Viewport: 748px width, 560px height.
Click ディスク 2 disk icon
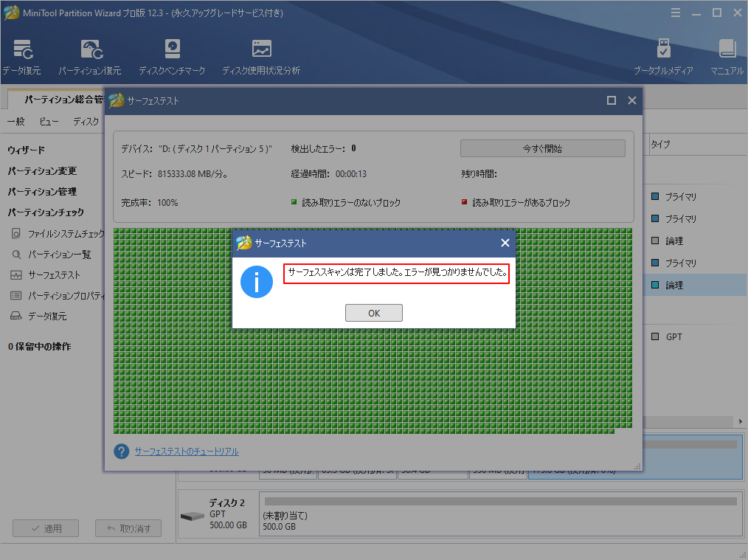pyautogui.click(x=193, y=516)
